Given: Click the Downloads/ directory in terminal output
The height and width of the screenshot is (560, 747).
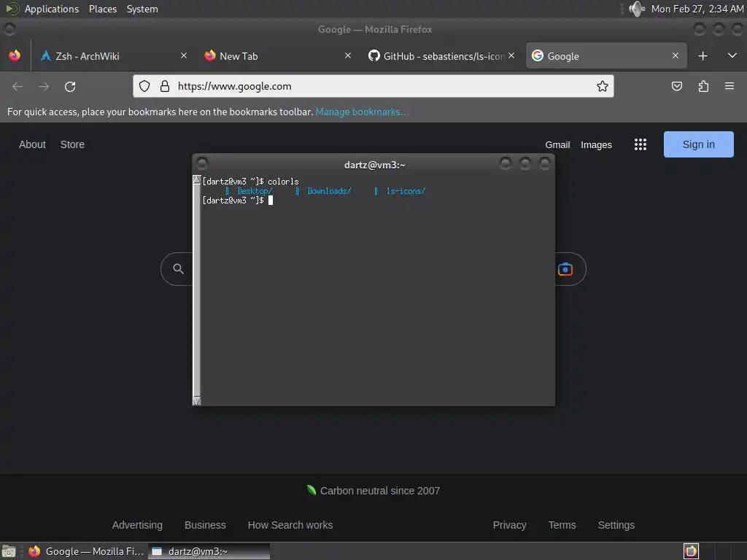Looking at the screenshot, I should pos(329,191).
